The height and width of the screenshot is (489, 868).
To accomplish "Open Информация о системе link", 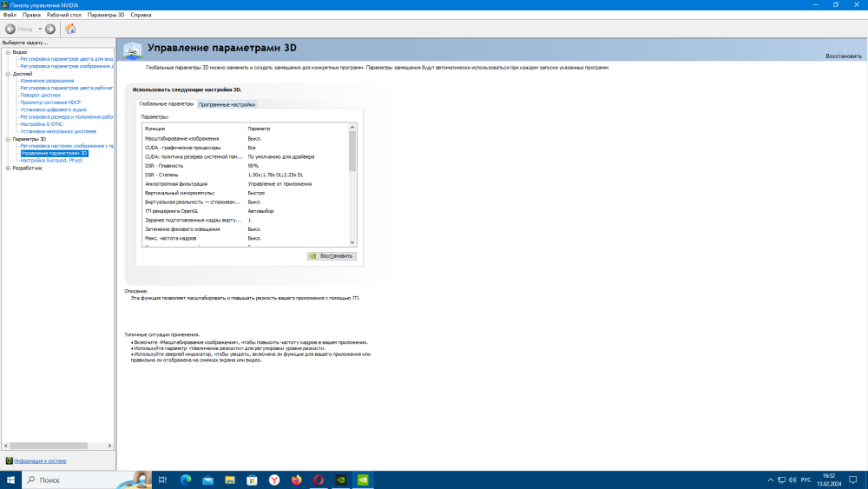I will tap(40, 460).
